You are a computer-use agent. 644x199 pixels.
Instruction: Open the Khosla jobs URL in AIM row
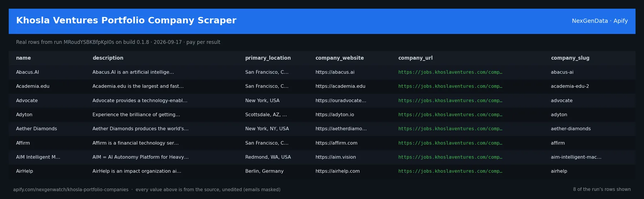[x=450, y=157]
